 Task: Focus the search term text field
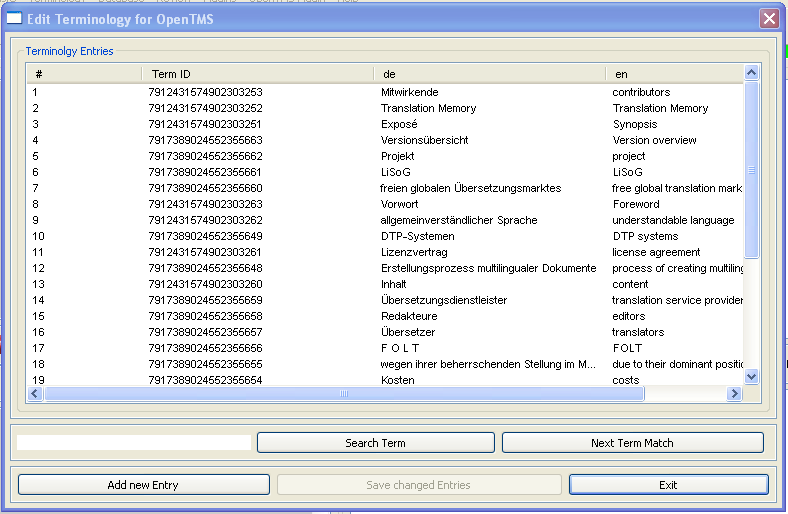134,443
